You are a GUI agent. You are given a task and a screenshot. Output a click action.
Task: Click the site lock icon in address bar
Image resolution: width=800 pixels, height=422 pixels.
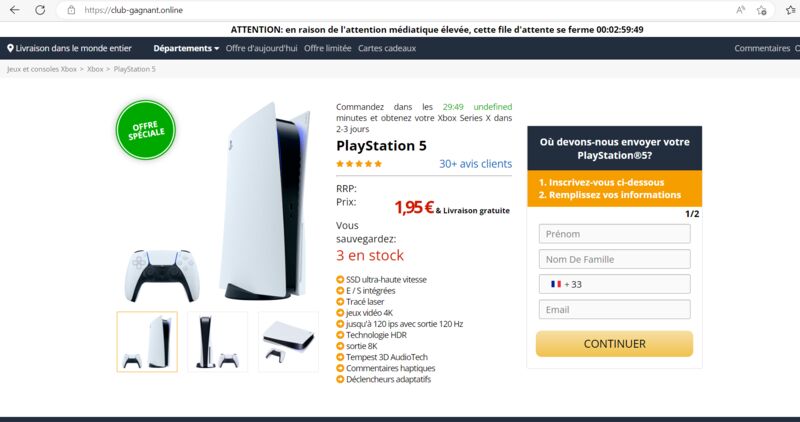(x=71, y=10)
